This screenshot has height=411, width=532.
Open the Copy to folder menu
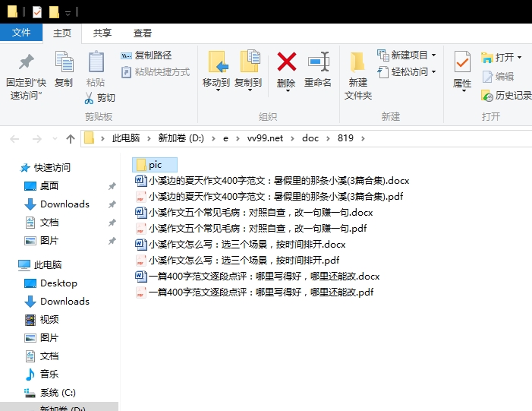coord(249,71)
